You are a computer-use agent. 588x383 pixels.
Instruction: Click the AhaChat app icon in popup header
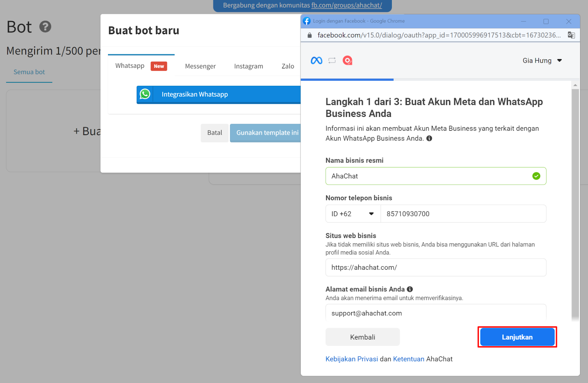click(x=347, y=60)
